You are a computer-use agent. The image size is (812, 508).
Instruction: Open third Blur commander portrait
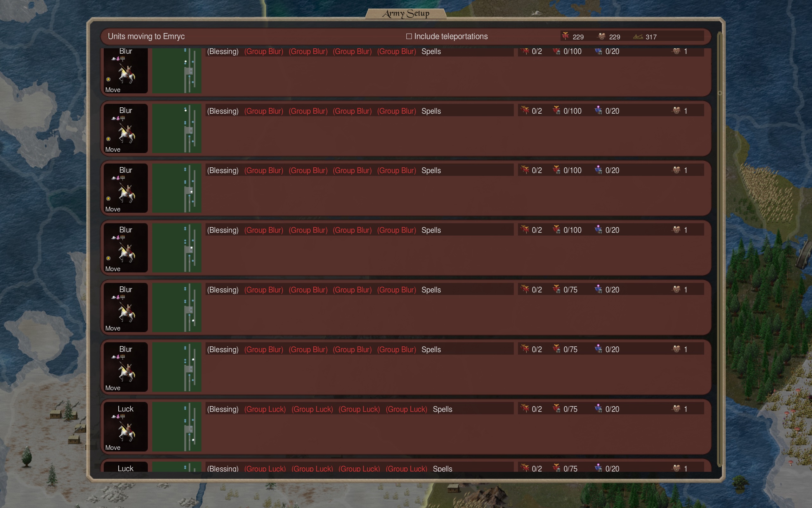(126, 188)
